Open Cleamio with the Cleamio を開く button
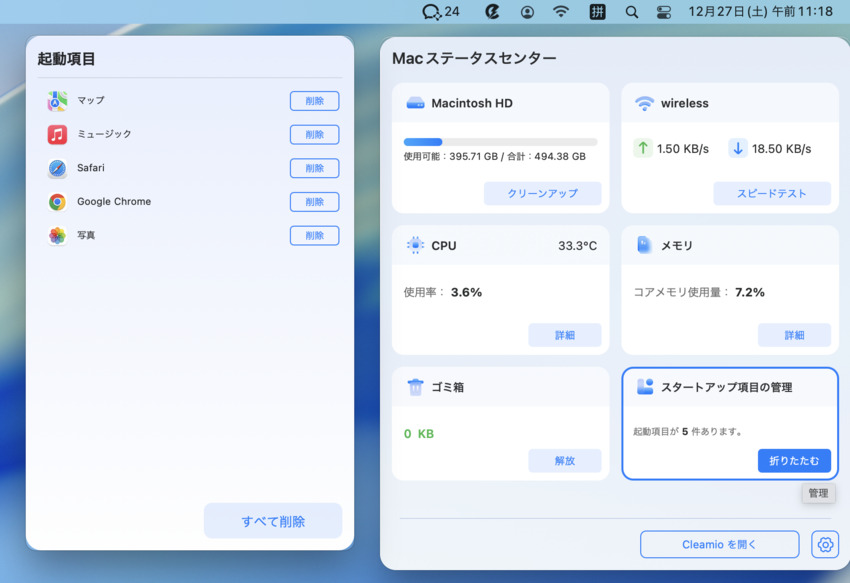Screen dimensions: 850x583 (x=719, y=544)
